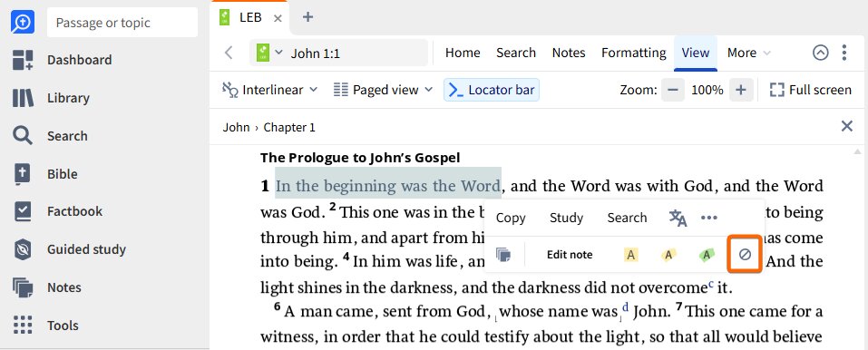Select the View tab
This screenshot has height=350, width=868.
click(x=696, y=53)
